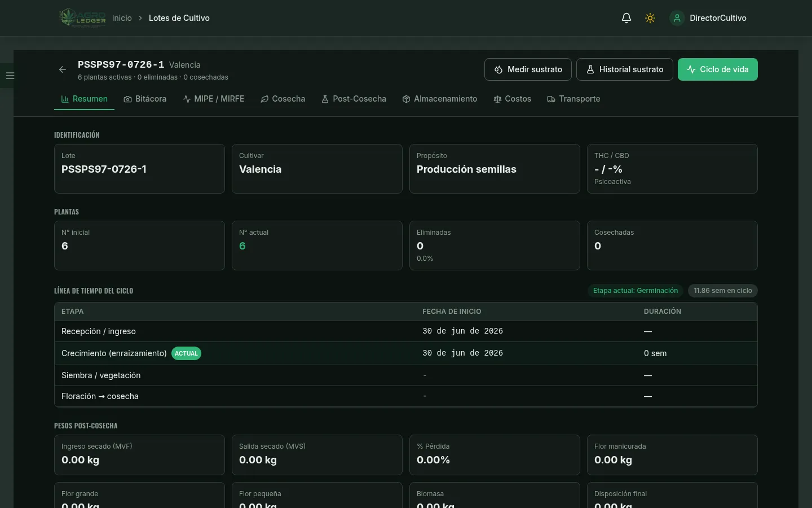Select the Floración → cosecha row
This screenshot has height=508, width=812.
click(406, 396)
